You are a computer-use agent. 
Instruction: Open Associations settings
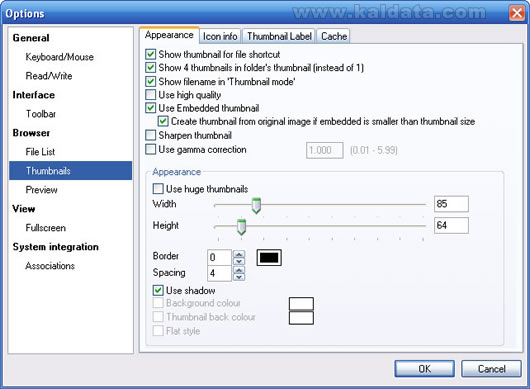[50, 266]
